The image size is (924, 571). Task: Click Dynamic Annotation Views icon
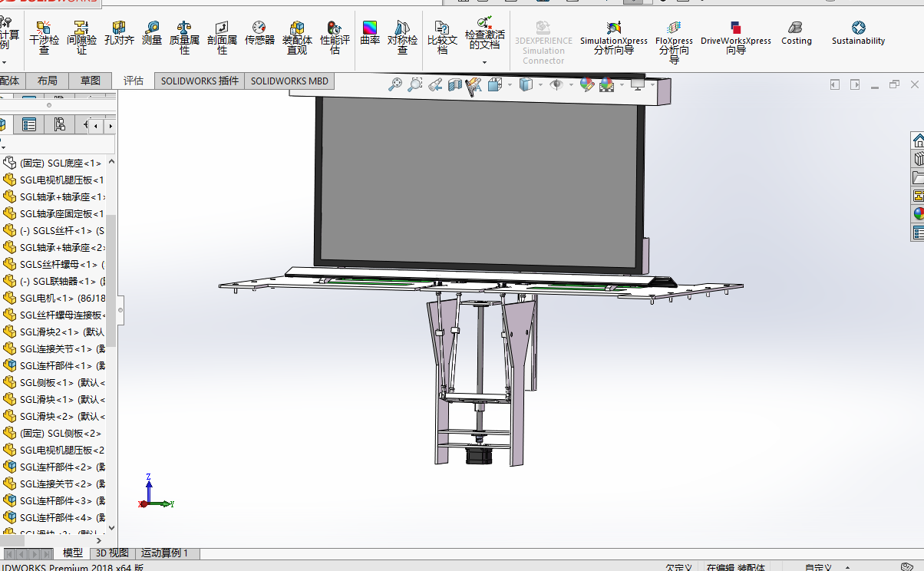click(474, 84)
